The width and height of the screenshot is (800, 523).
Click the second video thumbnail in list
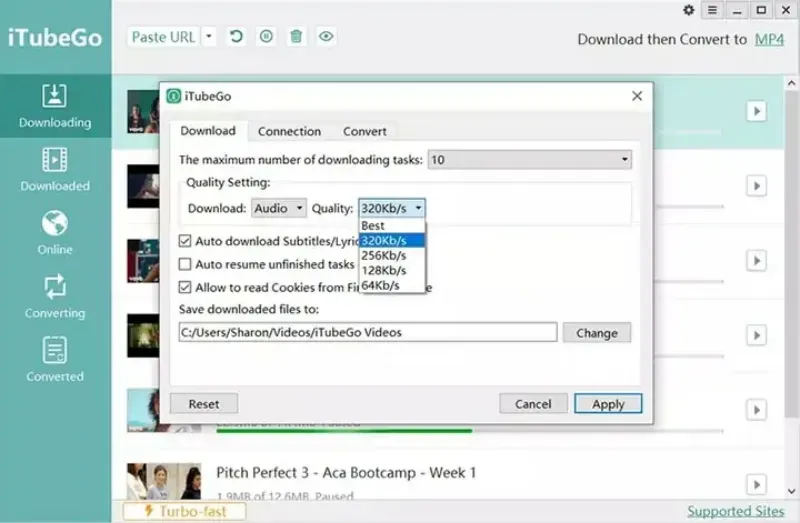pyautogui.click(x=143, y=186)
